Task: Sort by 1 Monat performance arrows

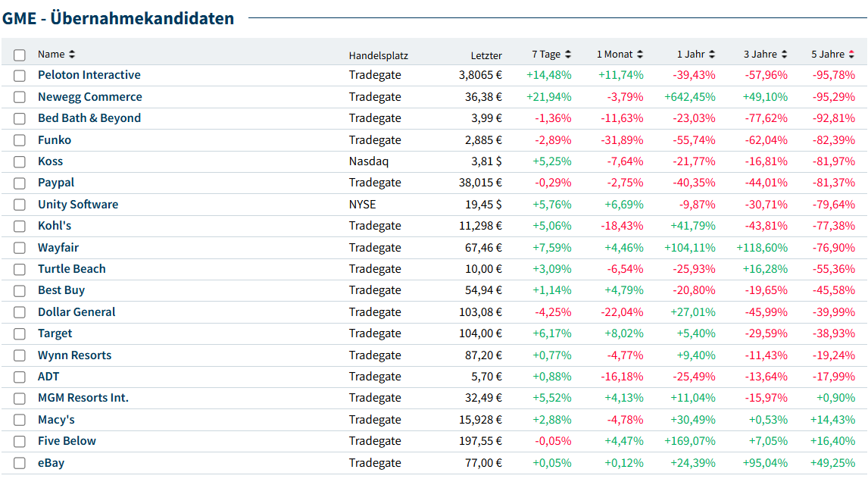Action: coord(640,55)
